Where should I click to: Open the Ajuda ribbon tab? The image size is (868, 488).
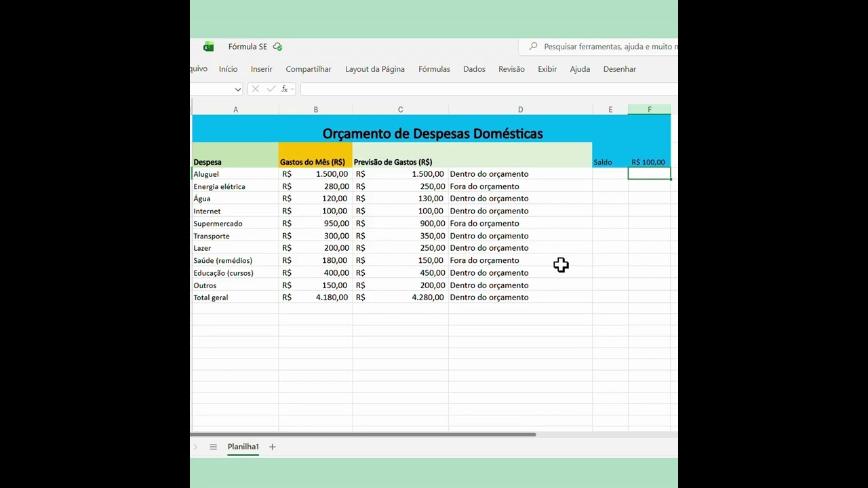click(x=580, y=69)
